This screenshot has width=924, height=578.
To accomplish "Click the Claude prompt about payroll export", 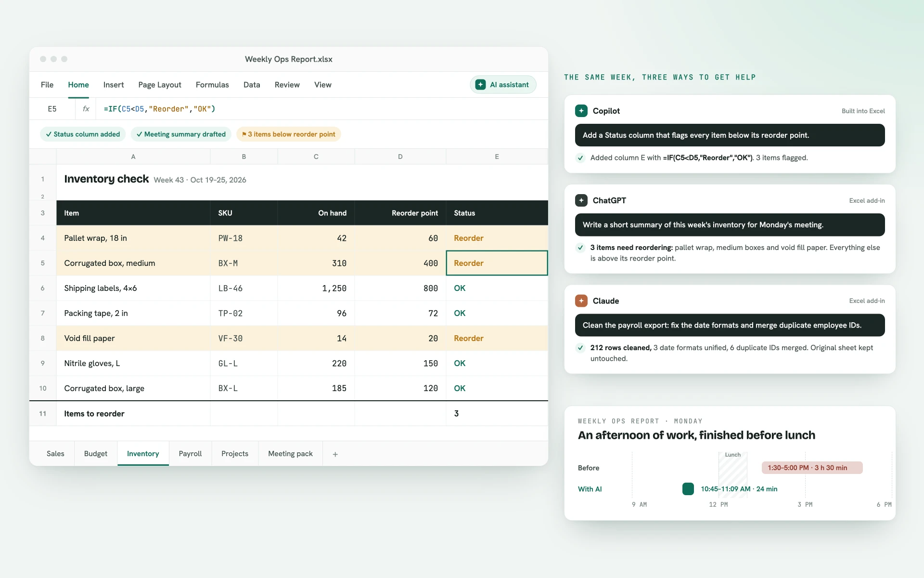I will [730, 325].
